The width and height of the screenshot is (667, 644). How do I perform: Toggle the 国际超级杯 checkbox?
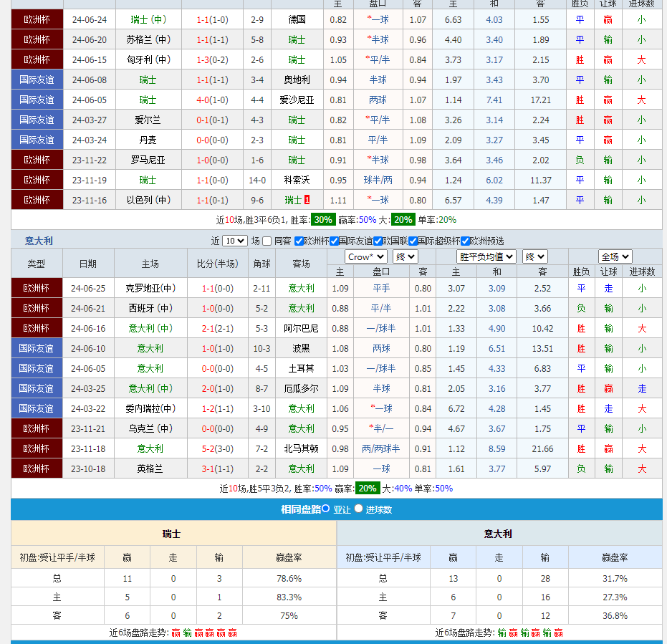[x=413, y=241]
